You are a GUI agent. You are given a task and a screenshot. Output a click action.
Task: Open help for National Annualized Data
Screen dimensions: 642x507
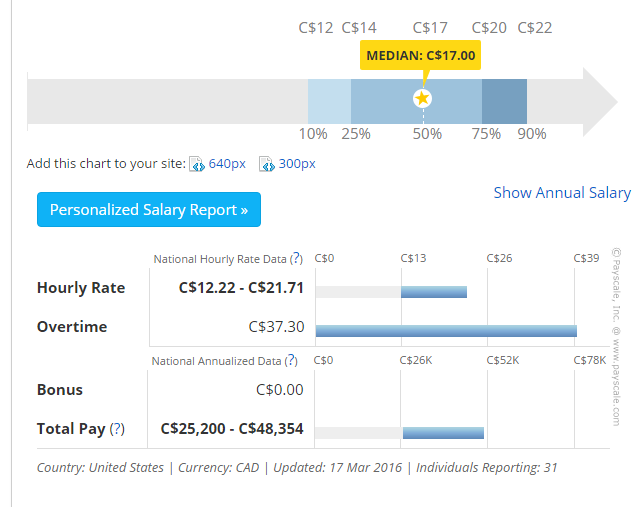click(290, 361)
